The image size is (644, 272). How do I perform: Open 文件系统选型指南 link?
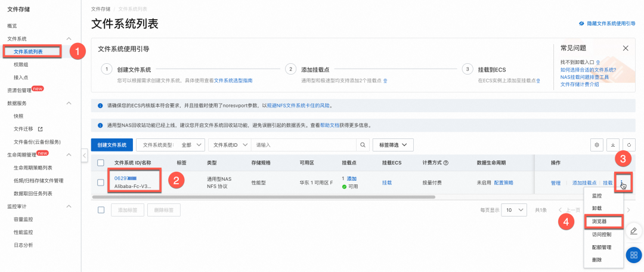(233, 81)
